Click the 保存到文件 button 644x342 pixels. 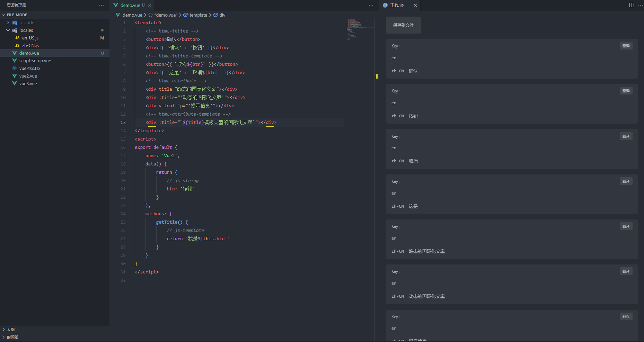(403, 25)
